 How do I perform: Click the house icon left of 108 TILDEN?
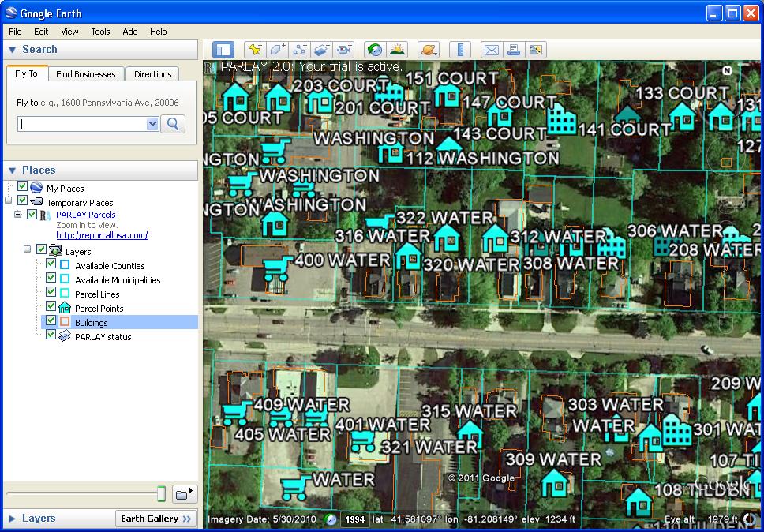638,502
